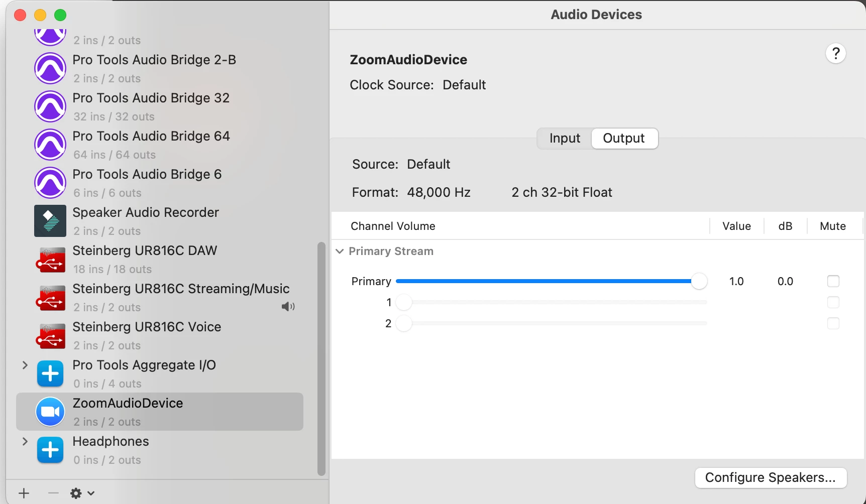
Task: Click the speaker output indicator on Streaming/Music
Action: point(288,307)
